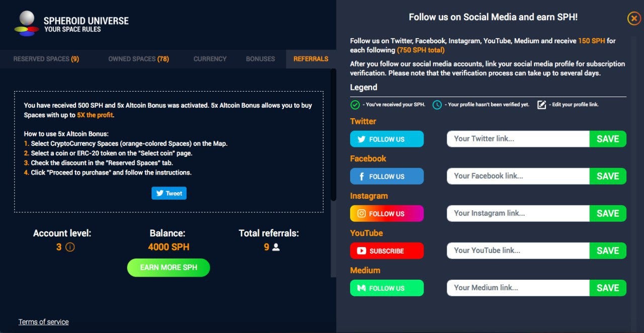The image size is (644, 333).
Task: Click the account level info icon
Action: [x=70, y=247]
